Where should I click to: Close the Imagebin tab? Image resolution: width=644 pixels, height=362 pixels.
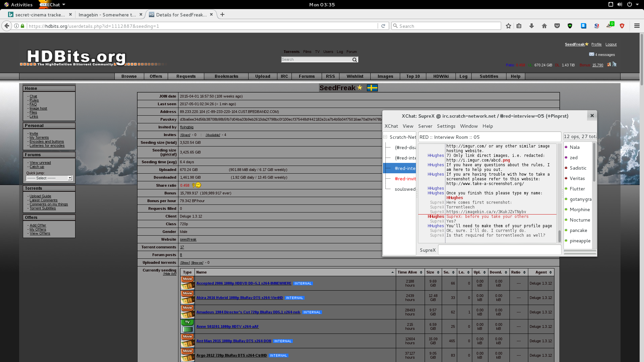pyautogui.click(x=141, y=14)
